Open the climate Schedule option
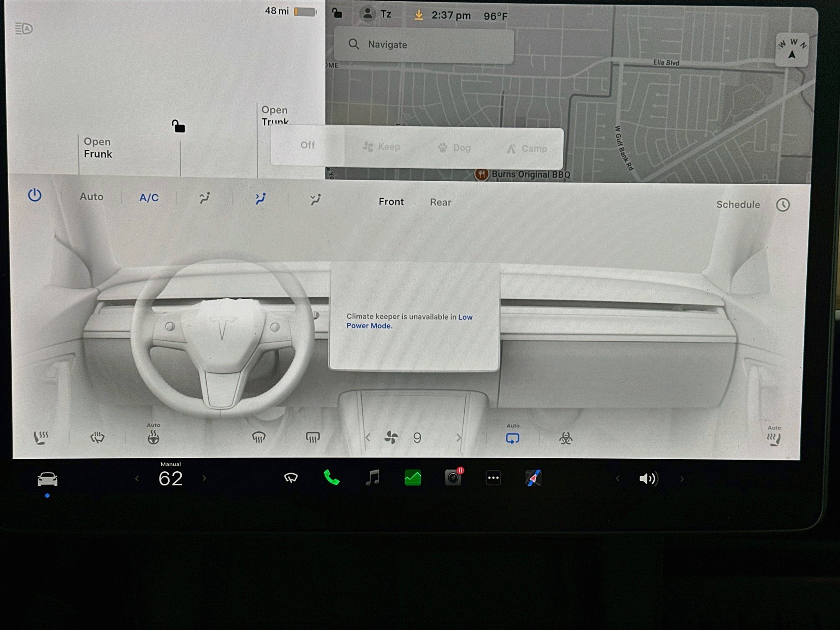This screenshot has height=630, width=840. (738, 205)
